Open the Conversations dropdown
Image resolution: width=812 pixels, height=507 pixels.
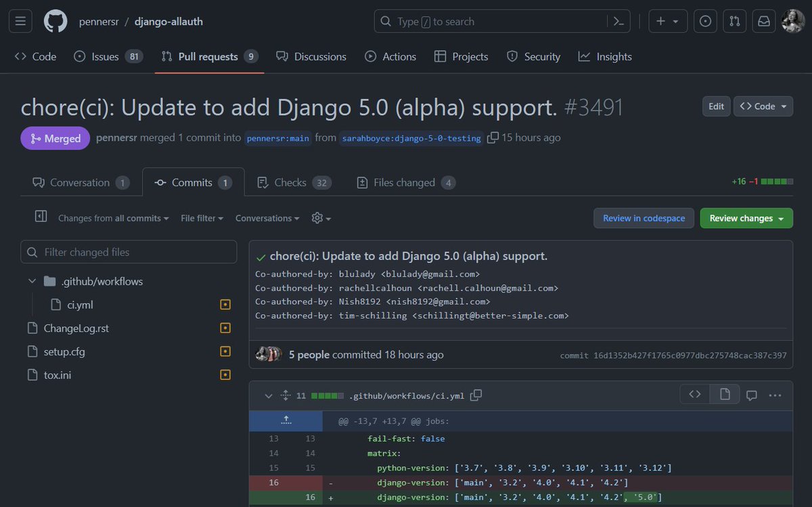click(267, 218)
